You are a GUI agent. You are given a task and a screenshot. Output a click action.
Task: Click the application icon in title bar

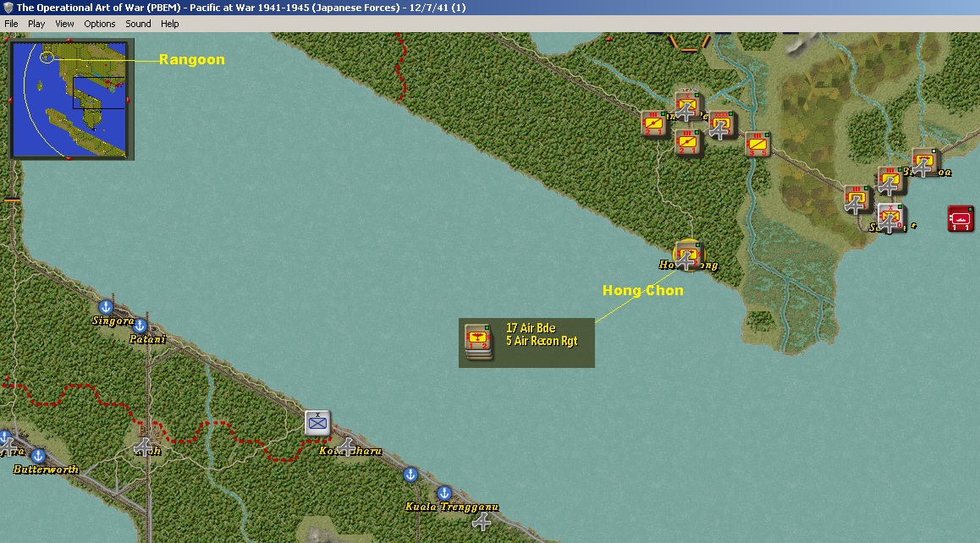(x=8, y=8)
